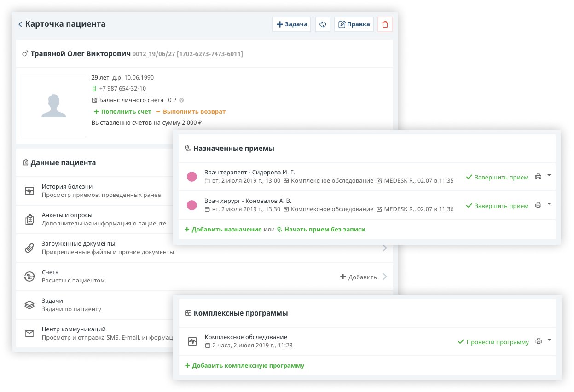Click print icon for Комплексное обследование program

click(x=538, y=342)
